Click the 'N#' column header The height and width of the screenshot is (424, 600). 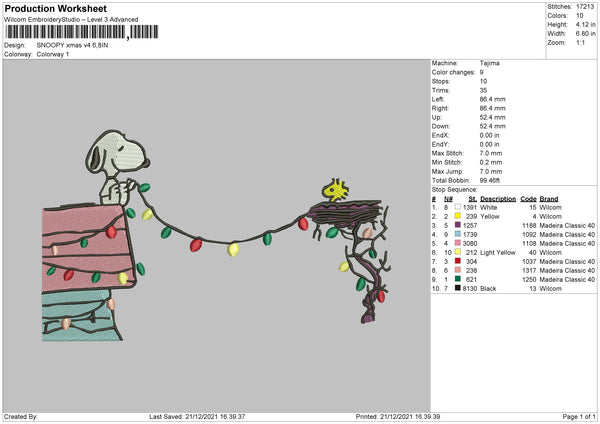pos(448,199)
